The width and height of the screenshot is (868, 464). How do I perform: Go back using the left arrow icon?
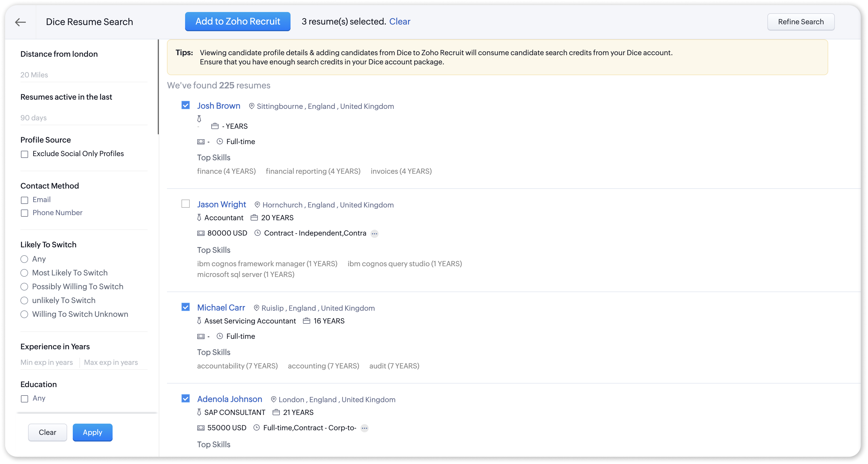[21, 22]
